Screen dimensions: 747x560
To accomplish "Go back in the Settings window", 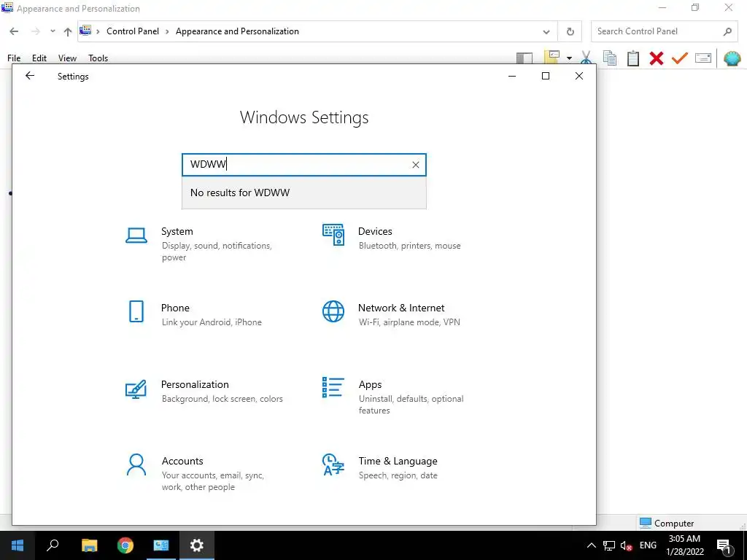I will (30, 76).
